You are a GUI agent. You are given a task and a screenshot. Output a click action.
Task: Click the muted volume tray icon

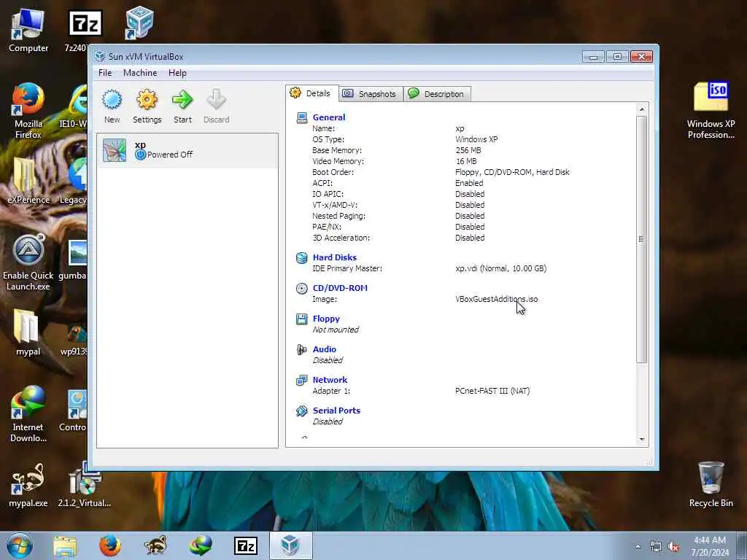pos(673,547)
